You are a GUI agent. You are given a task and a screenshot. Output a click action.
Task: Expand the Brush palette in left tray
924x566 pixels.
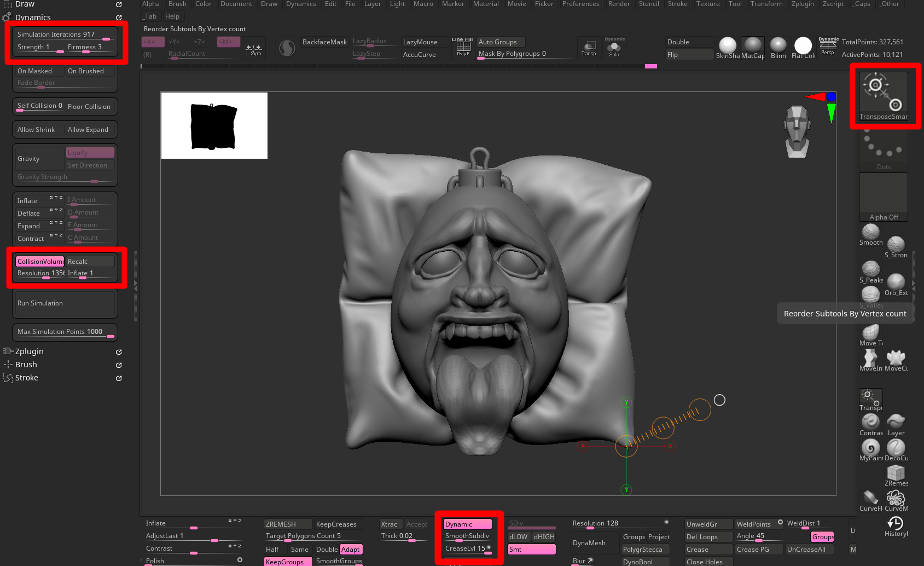26,365
